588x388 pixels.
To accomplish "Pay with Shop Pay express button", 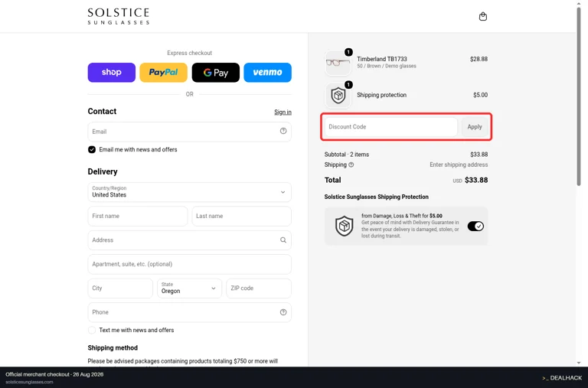I will [x=111, y=73].
